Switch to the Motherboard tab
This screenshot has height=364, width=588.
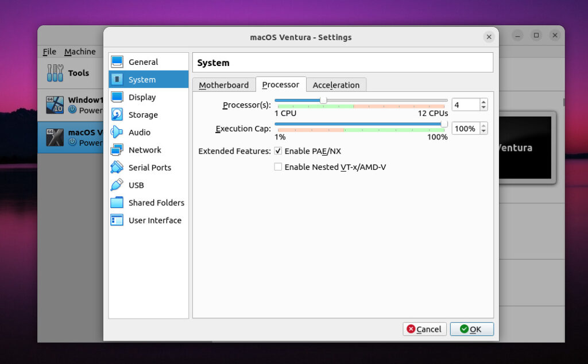[x=224, y=84]
